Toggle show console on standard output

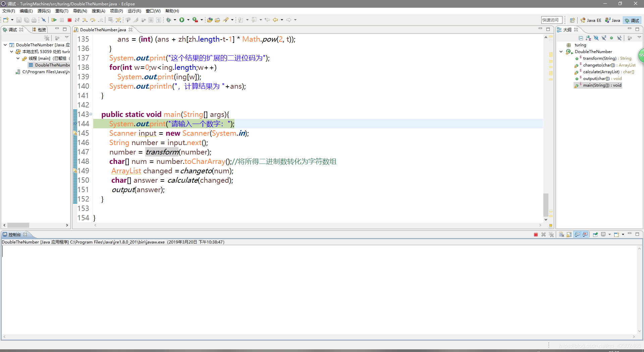click(577, 234)
